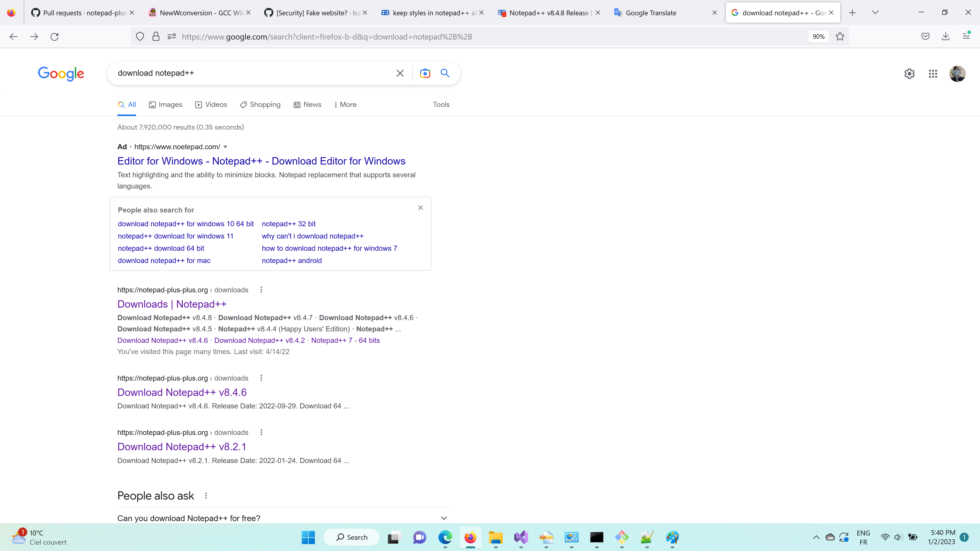980x551 pixels.
Task: Open the Google apps launcher grid
Action: pos(933,74)
